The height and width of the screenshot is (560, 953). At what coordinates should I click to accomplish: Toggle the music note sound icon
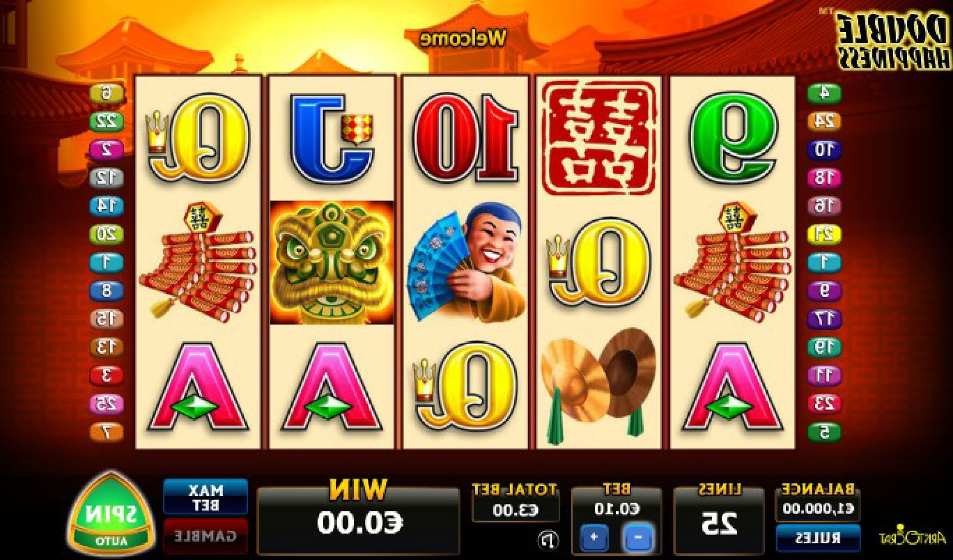548,540
